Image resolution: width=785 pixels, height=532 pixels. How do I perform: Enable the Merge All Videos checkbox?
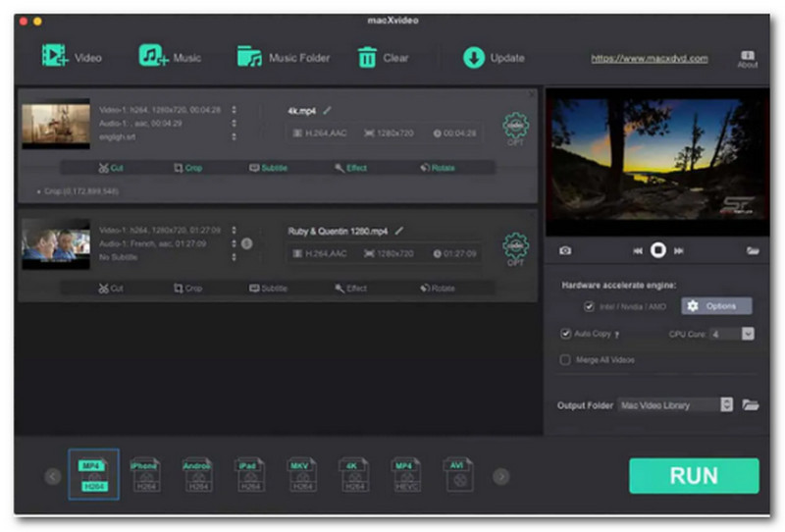565,360
